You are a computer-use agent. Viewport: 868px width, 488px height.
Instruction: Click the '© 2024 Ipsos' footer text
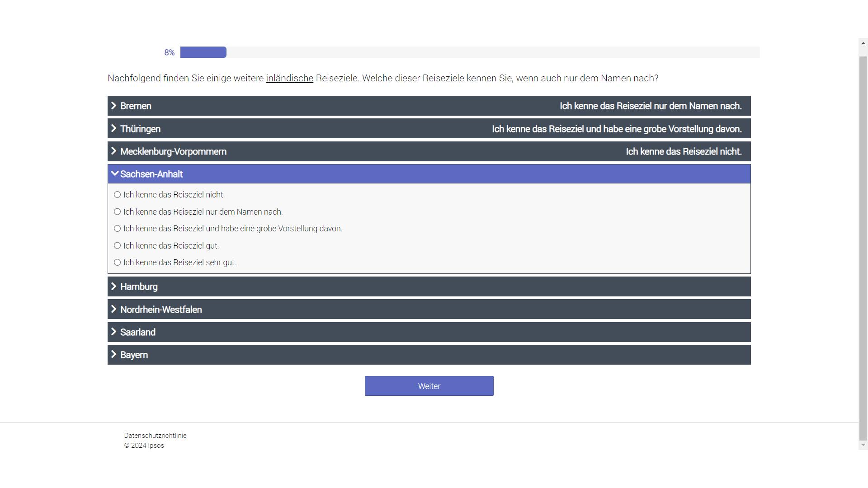(x=144, y=446)
